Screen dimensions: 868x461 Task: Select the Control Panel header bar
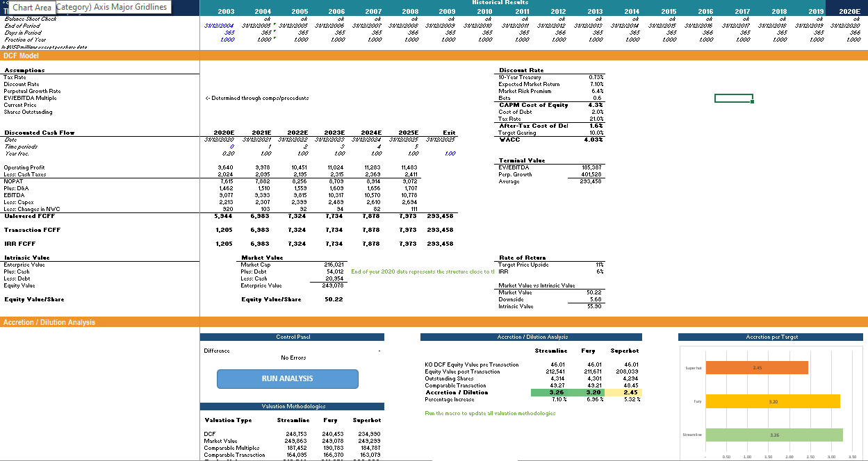click(293, 337)
